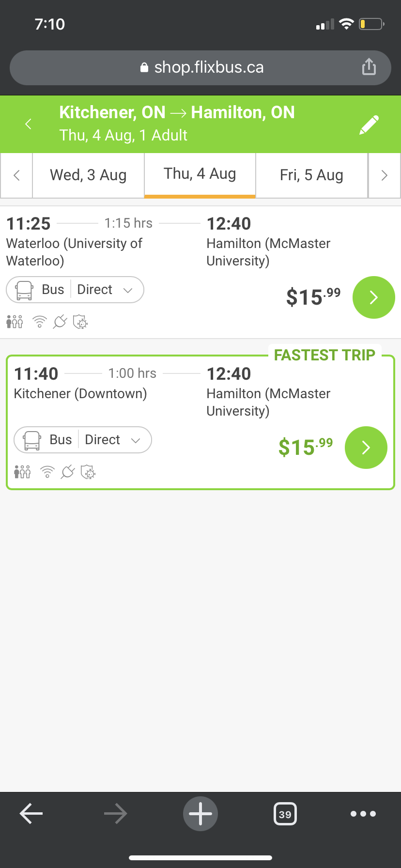401x868 pixels.
Task: Tap the pencil icon to edit search
Action: click(x=369, y=124)
